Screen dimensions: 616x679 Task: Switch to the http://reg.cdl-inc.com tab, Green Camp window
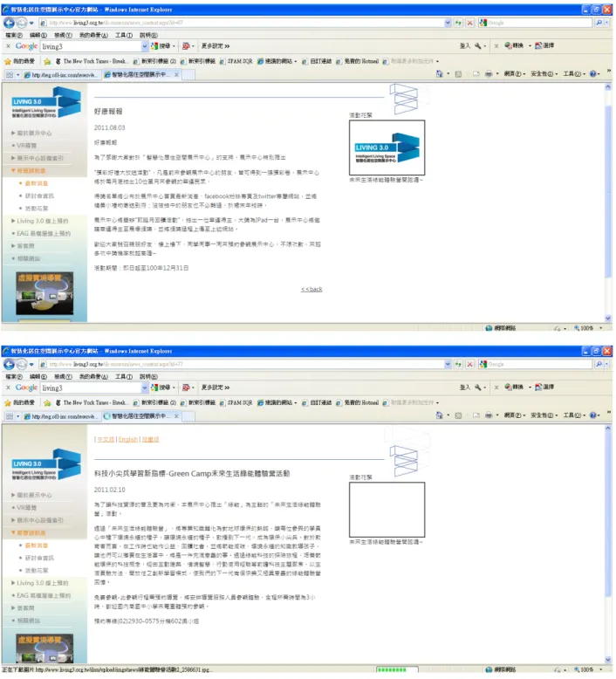(60, 416)
